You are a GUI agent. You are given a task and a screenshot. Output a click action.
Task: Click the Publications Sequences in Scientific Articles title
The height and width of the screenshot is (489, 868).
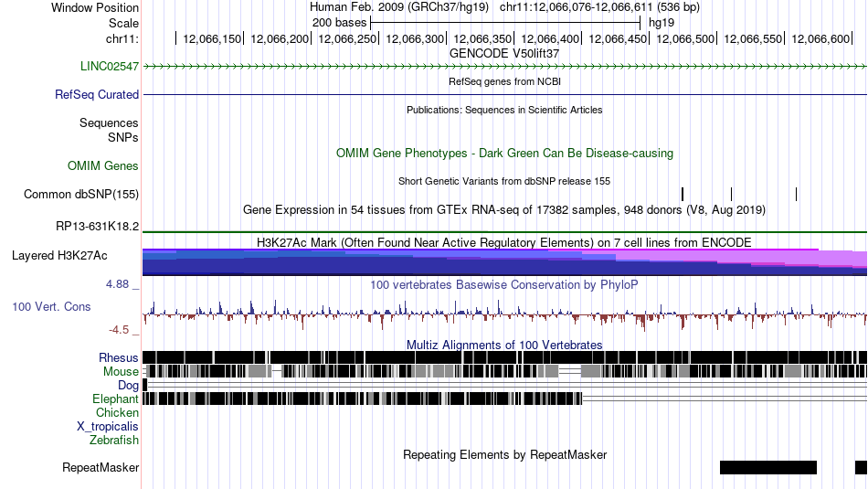pyautogui.click(x=504, y=110)
